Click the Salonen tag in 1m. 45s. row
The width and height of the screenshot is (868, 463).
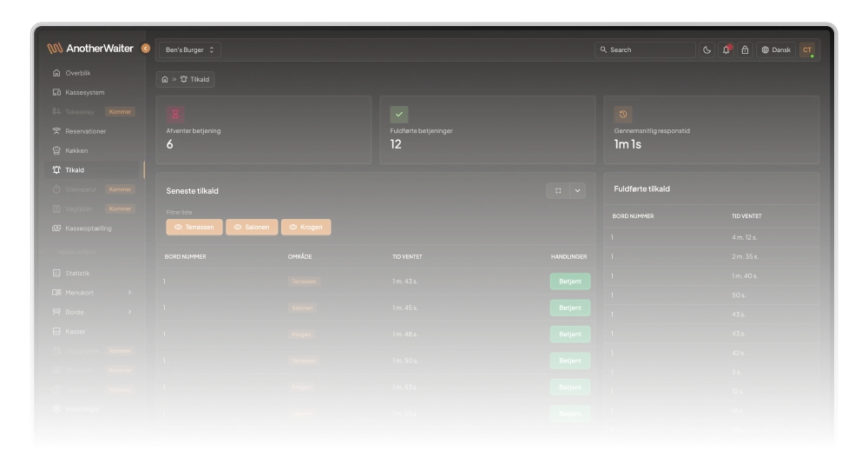(302, 308)
